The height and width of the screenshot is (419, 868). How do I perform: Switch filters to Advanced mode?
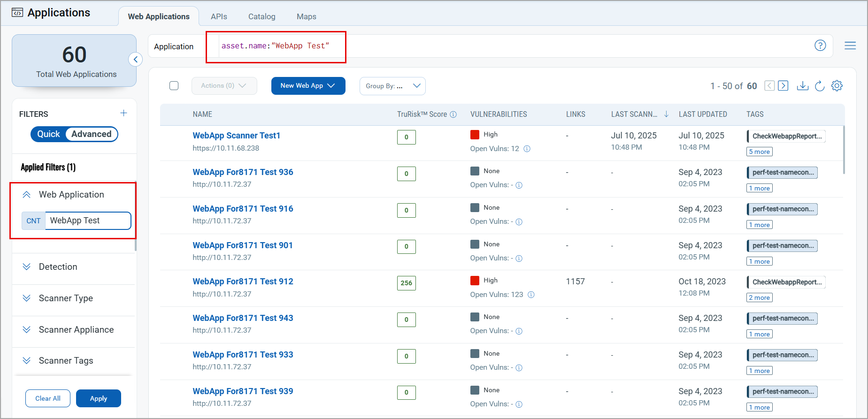pos(92,134)
